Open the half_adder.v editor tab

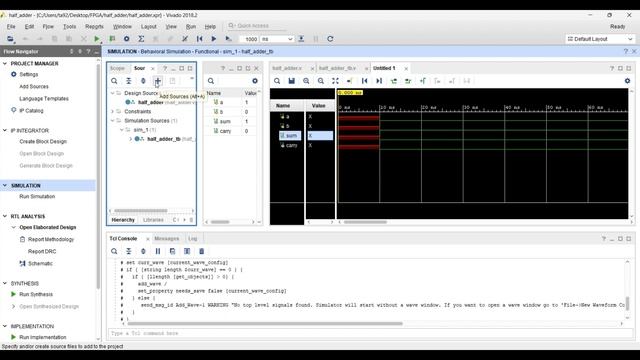[287, 68]
